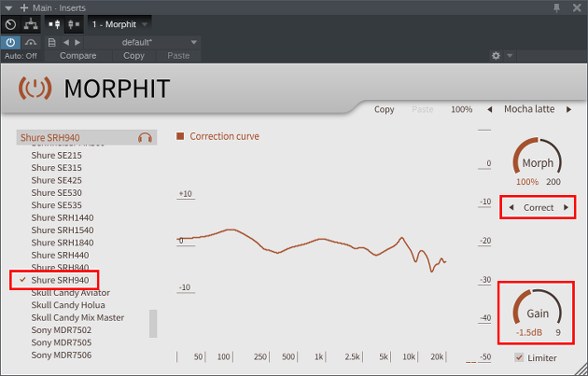Go to next preset with right arrow

click(77, 42)
